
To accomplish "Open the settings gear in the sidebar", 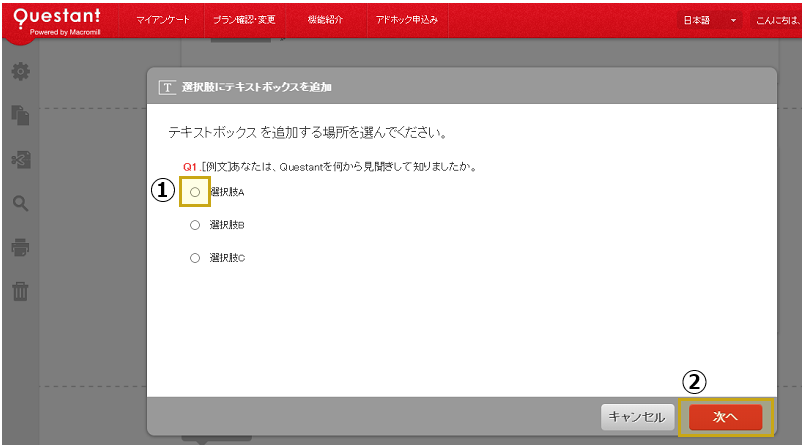I will pyautogui.click(x=20, y=71).
